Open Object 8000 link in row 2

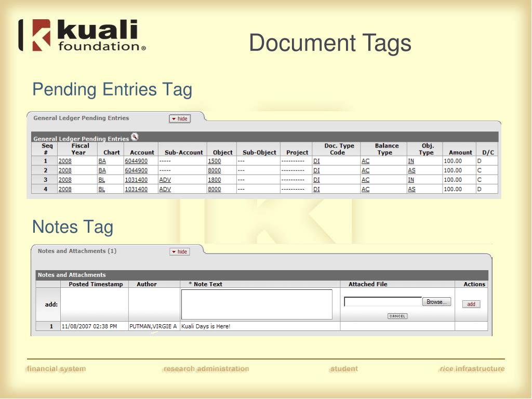point(215,170)
